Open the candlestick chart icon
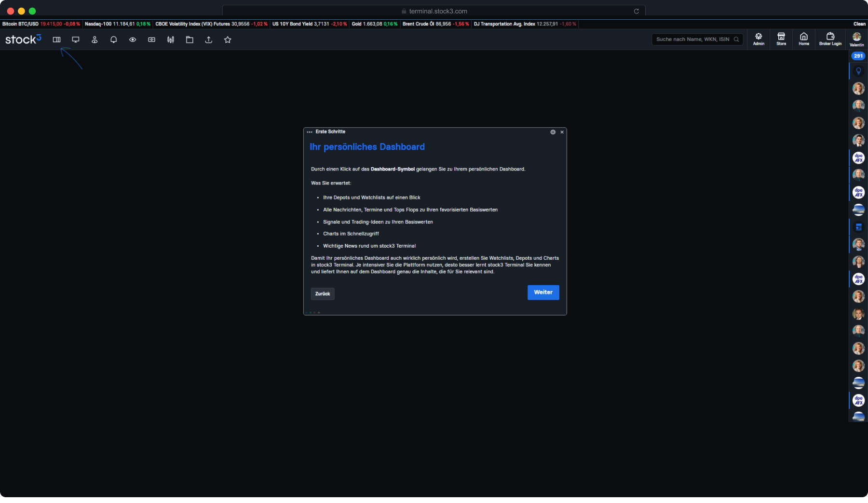The width and height of the screenshot is (868, 503). coord(171,40)
